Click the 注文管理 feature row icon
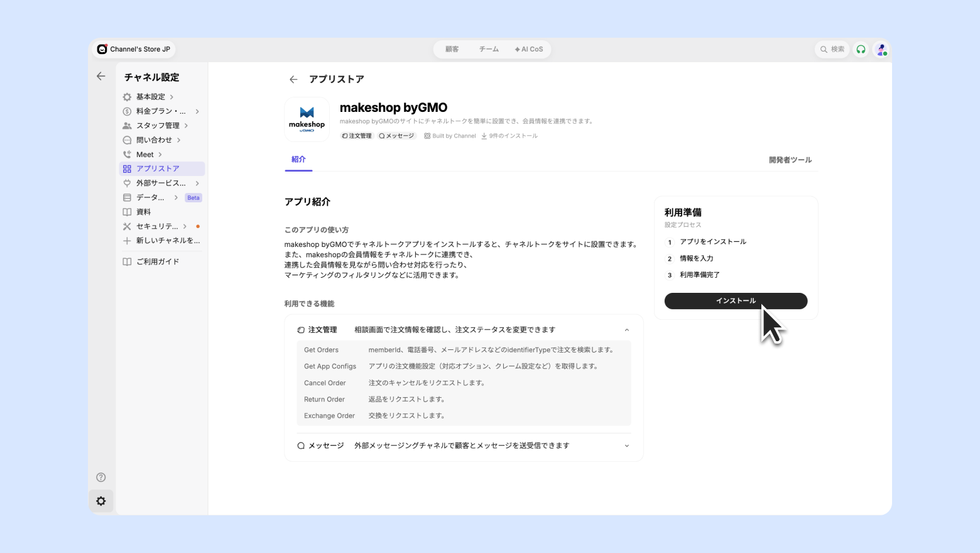Image resolution: width=980 pixels, height=553 pixels. pyautogui.click(x=301, y=330)
